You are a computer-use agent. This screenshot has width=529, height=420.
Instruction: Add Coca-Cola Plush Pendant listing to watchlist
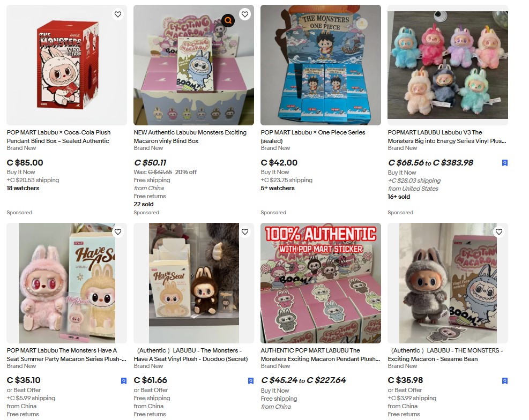118,14
